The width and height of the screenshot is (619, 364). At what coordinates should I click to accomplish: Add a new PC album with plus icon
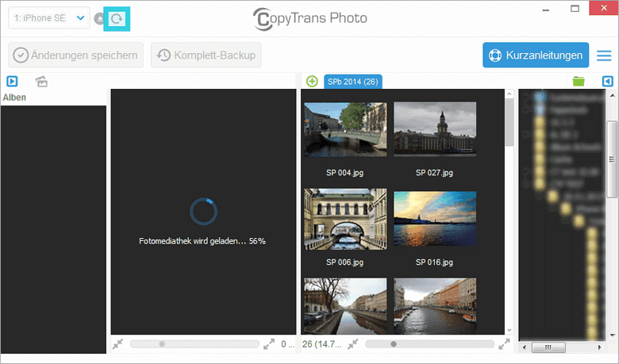tap(312, 82)
